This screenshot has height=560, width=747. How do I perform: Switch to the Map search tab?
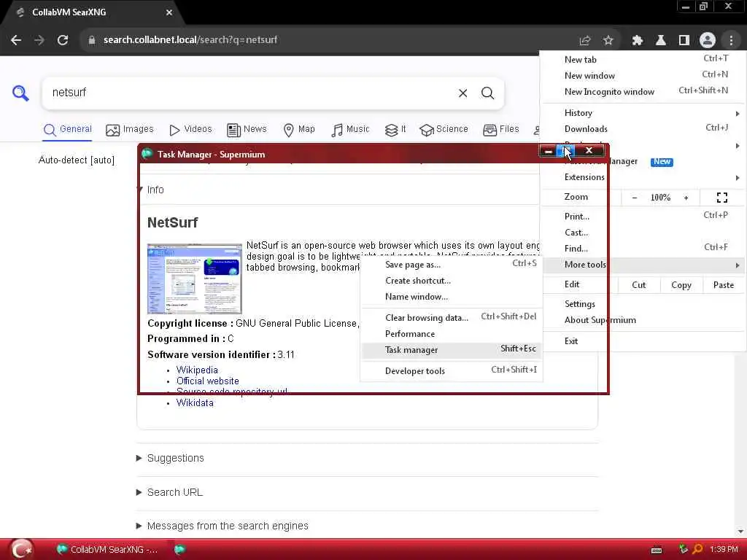[299, 129]
